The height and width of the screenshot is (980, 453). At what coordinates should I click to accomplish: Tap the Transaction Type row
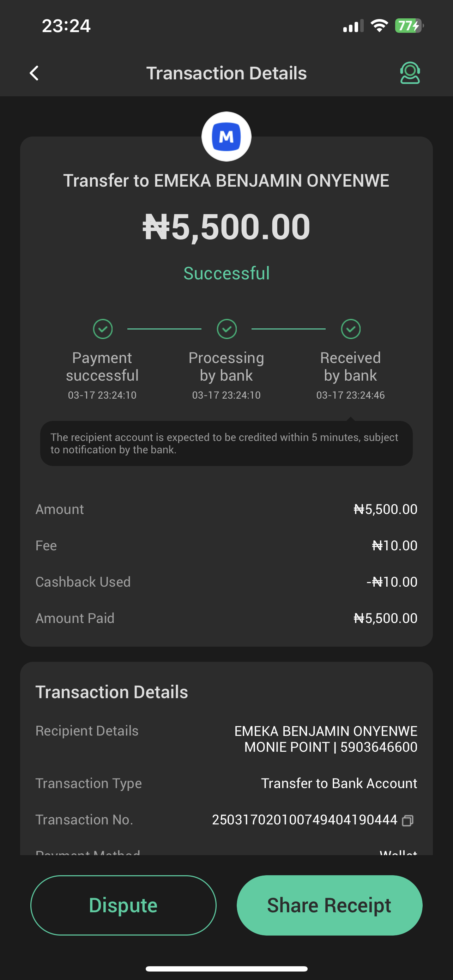(227, 783)
